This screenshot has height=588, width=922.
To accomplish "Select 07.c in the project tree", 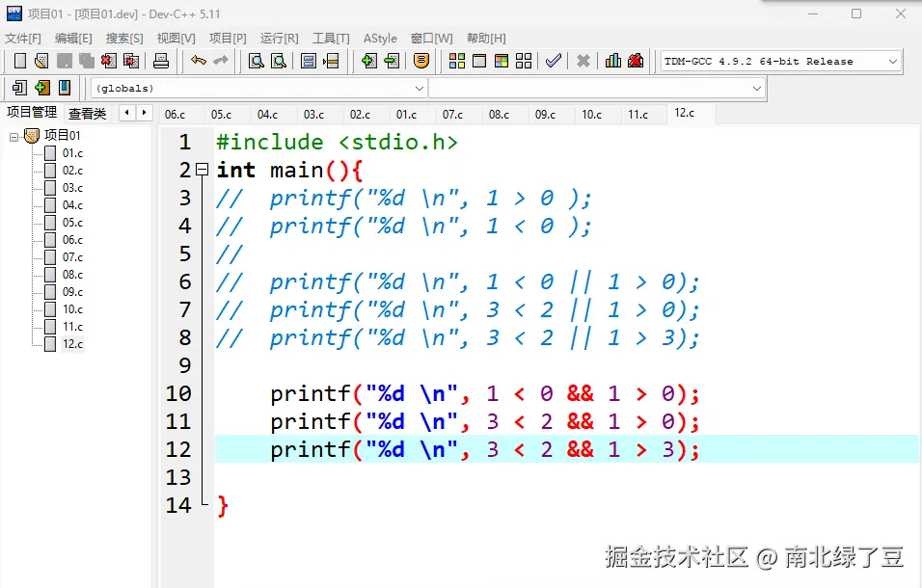I will coord(72,257).
